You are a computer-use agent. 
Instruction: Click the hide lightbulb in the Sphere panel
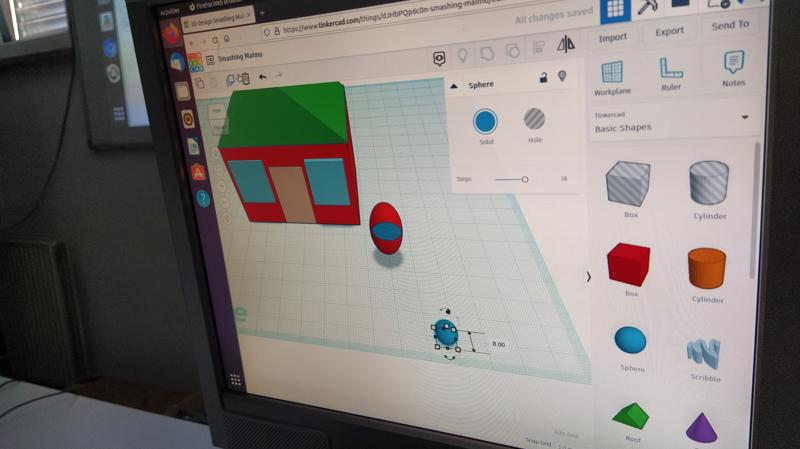point(562,77)
